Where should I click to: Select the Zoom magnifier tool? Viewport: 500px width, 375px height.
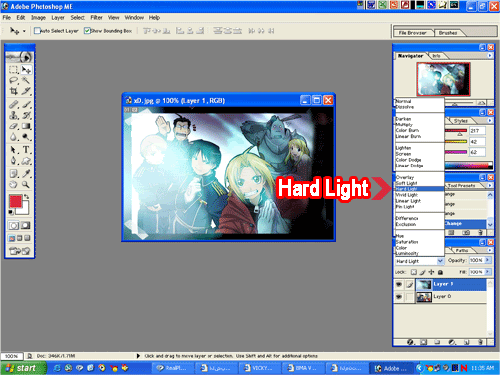[26, 184]
